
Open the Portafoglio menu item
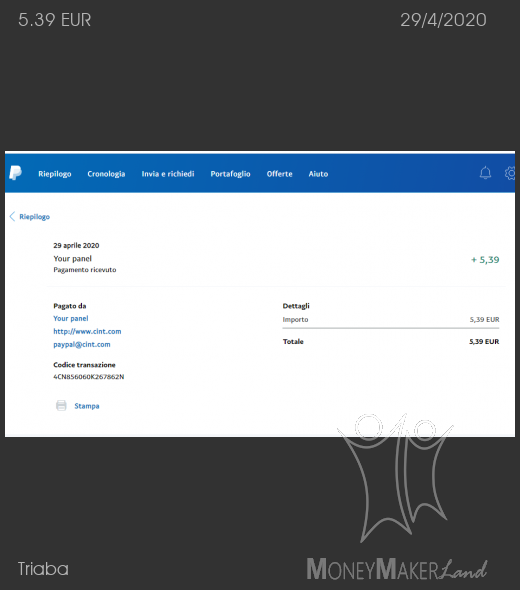(x=230, y=174)
